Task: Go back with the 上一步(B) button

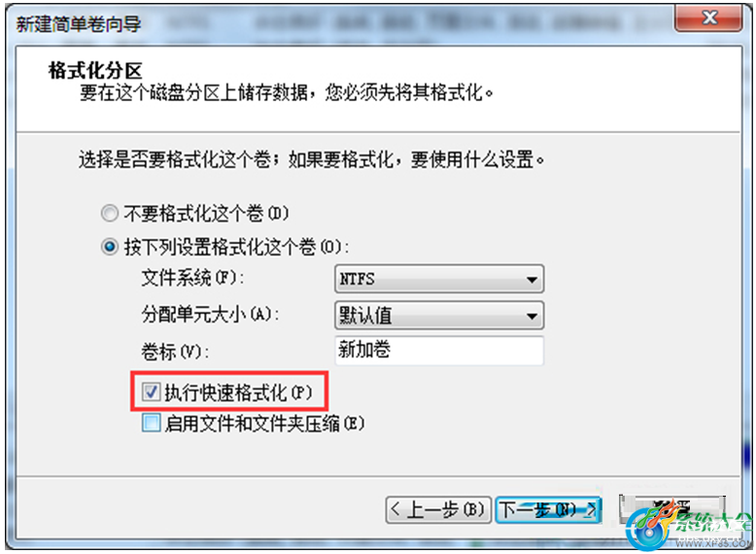Action: 438,509
